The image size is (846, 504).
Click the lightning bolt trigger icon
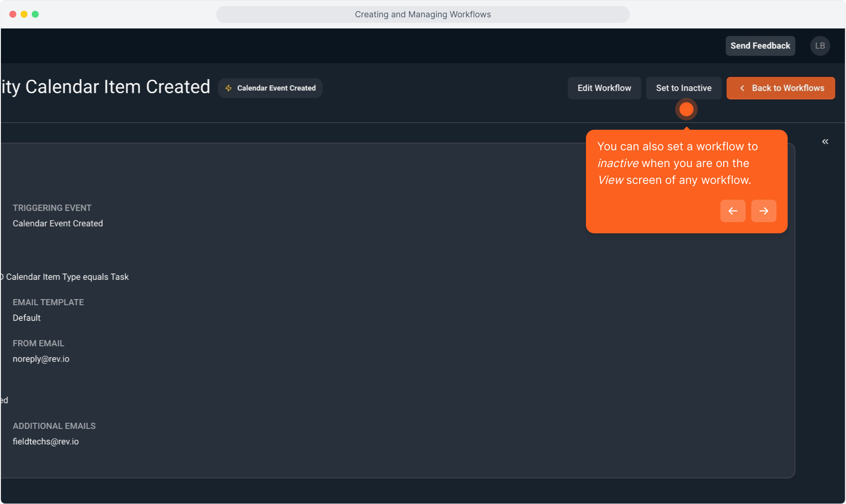[228, 88]
